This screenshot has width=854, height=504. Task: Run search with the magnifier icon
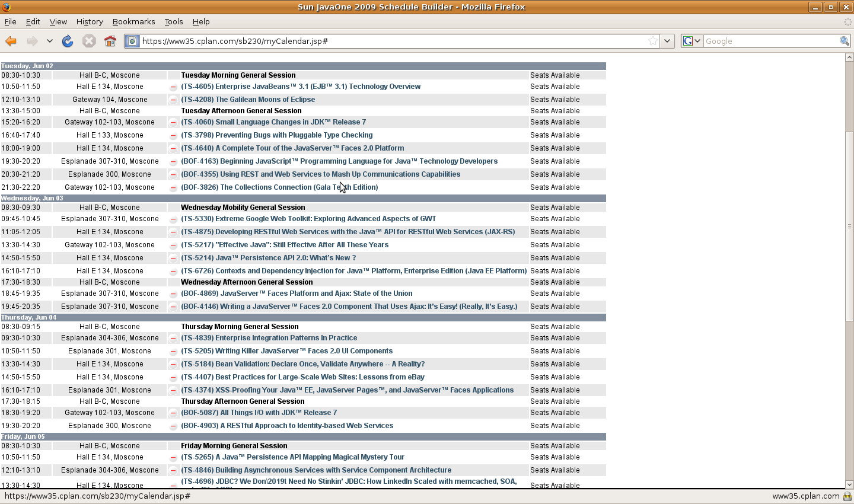coord(844,41)
